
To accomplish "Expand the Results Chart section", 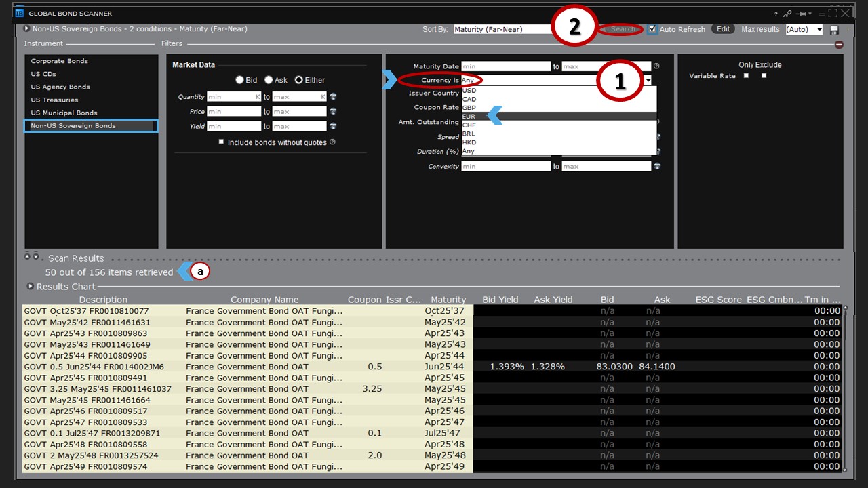I will click(x=30, y=287).
